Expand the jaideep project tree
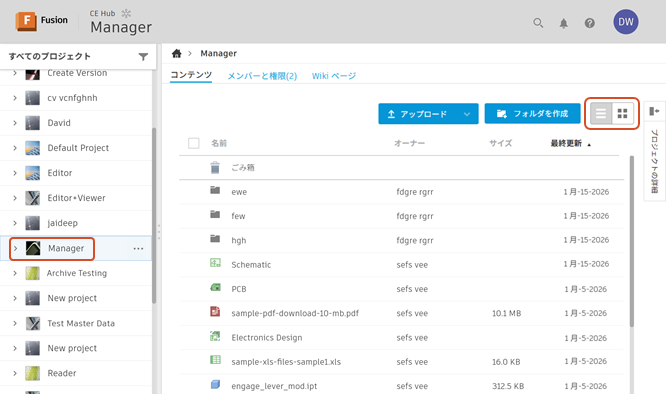 pyautogui.click(x=15, y=223)
